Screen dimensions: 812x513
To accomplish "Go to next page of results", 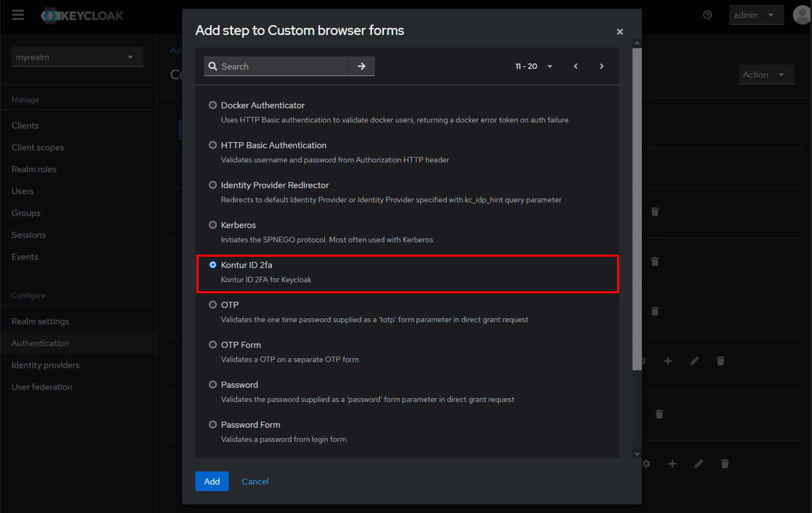I will 602,66.
